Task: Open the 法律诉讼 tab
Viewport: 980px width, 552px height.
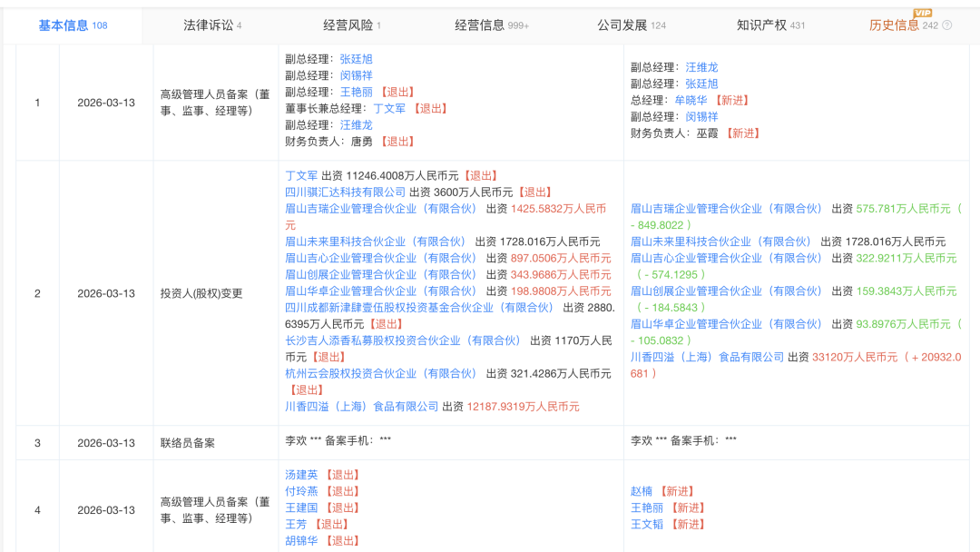Action: [212, 25]
